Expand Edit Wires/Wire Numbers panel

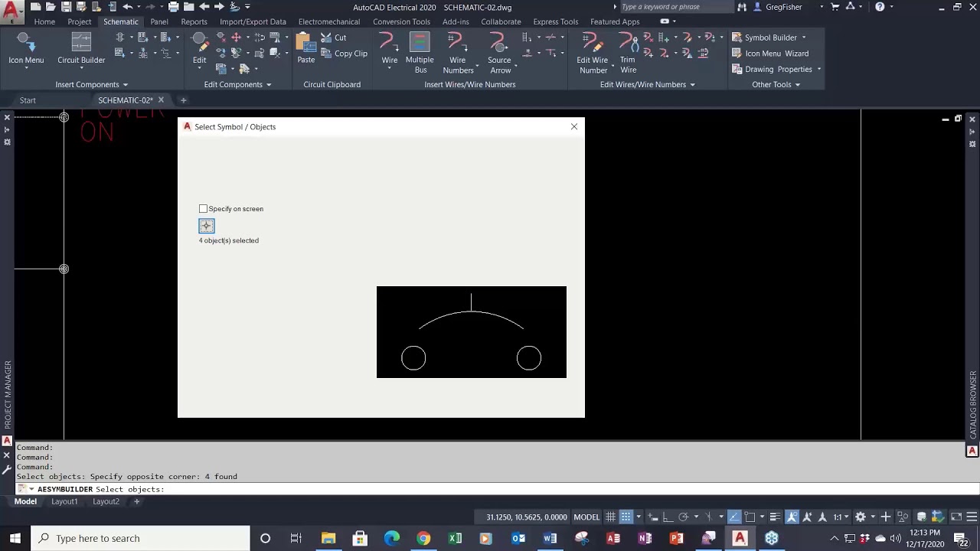(x=647, y=85)
